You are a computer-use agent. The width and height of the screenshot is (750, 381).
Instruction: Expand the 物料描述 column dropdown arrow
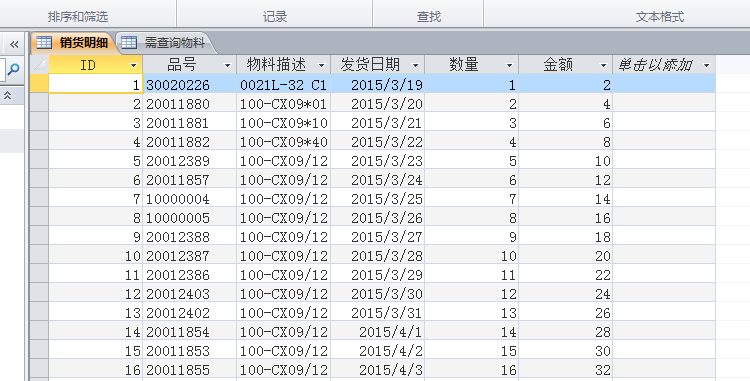[321, 65]
